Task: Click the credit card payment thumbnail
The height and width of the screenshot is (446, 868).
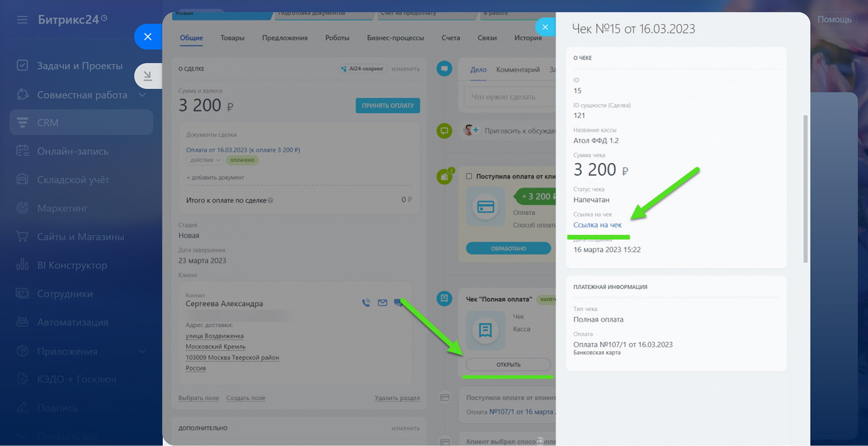Action: (486, 207)
